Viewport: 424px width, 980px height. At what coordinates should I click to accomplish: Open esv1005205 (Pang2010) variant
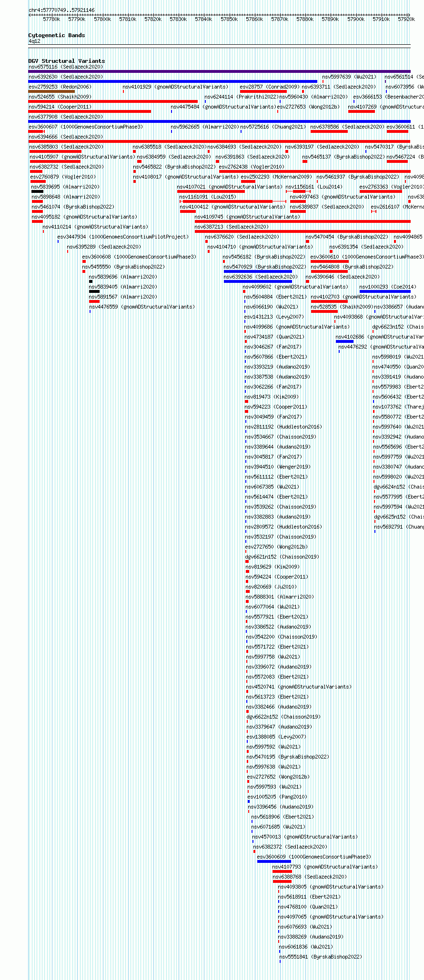point(277,797)
